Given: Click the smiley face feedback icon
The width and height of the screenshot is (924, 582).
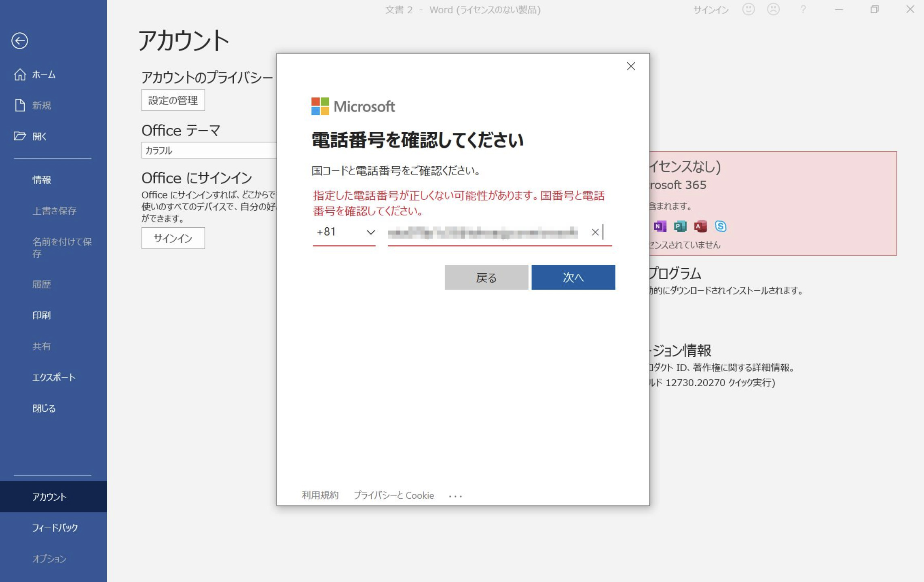Looking at the screenshot, I should pyautogui.click(x=749, y=9).
